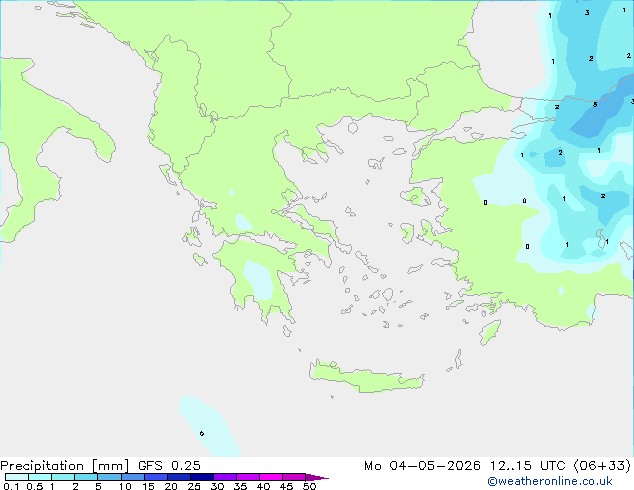The image size is (634, 490).
Task: Select the 20–25 mm legend swatch
Action: click(179, 477)
